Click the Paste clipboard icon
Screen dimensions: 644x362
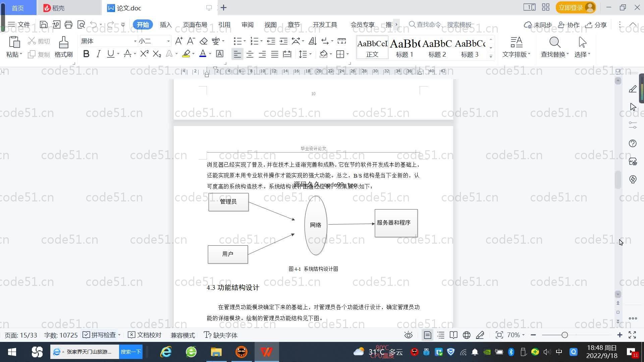pyautogui.click(x=14, y=43)
